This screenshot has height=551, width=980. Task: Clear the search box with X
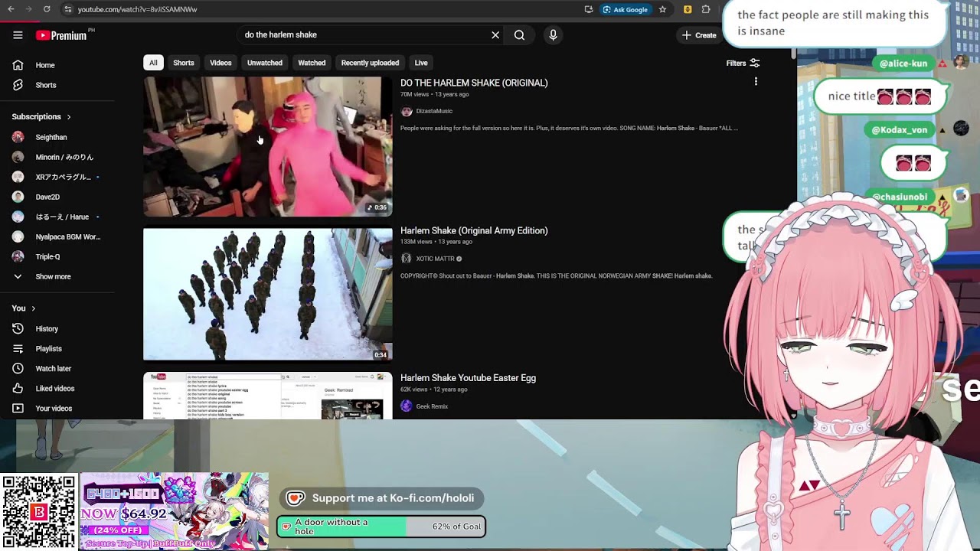click(x=495, y=35)
